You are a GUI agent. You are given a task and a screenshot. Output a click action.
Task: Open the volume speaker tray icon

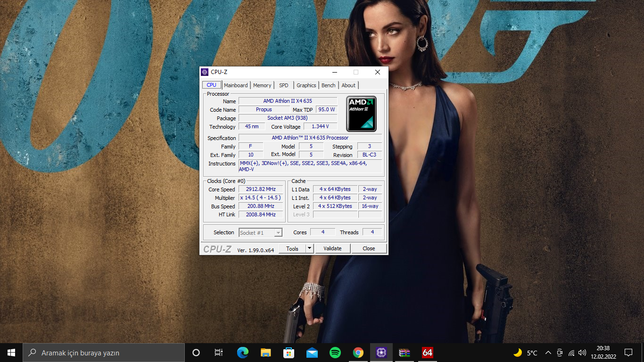(x=582, y=353)
